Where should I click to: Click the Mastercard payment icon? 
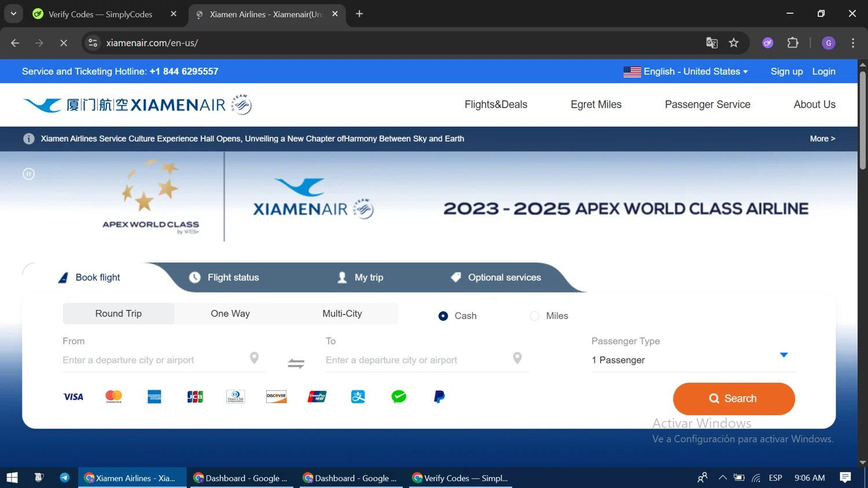coord(114,397)
